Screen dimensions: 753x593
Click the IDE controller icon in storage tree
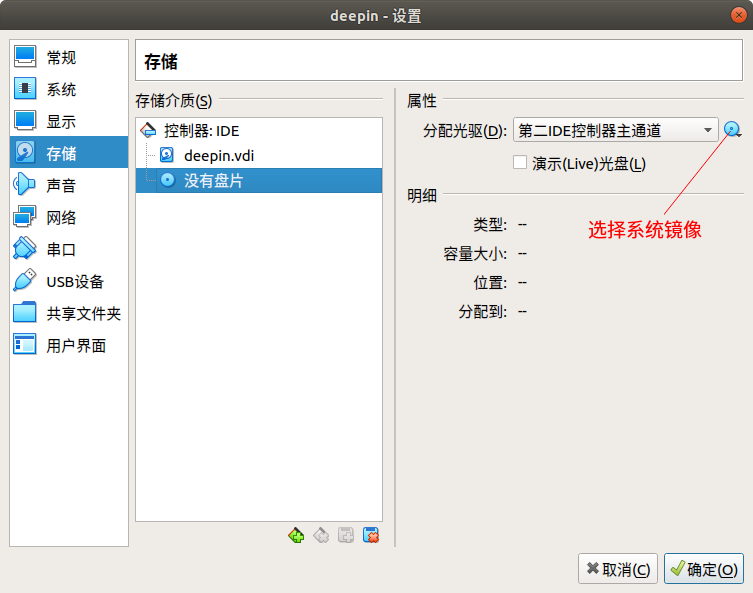[x=148, y=130]
